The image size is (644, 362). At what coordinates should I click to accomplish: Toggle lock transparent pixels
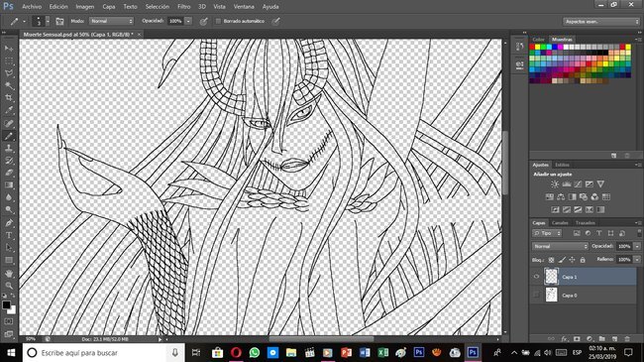(x=551, y=260)
